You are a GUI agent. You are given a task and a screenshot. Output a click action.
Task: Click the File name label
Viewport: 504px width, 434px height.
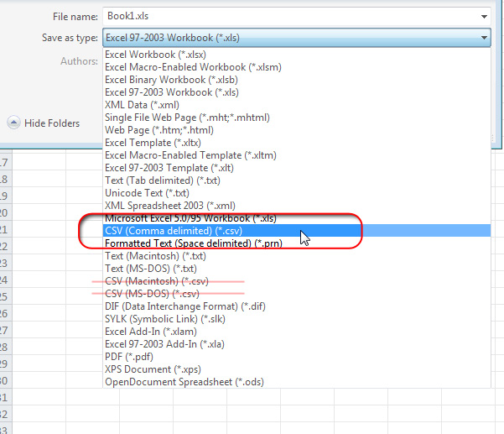pyautogui.click(x=75, y=17)
